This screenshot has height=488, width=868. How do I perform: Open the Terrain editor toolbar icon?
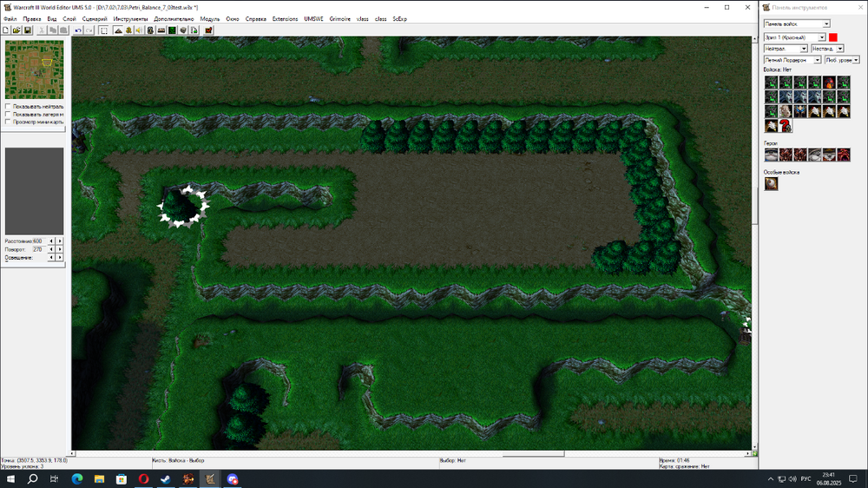[x=118, y=30]
